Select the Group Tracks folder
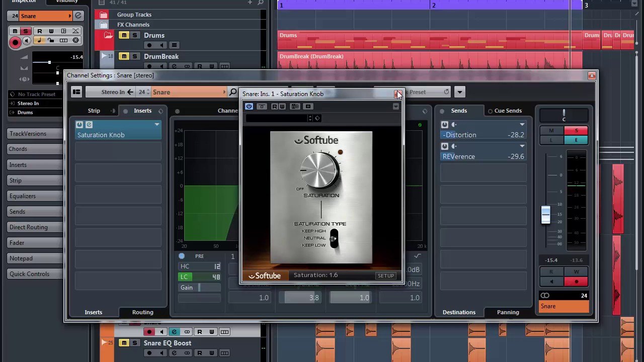This screenshot has height=362, width=644. tap(134, 15)
